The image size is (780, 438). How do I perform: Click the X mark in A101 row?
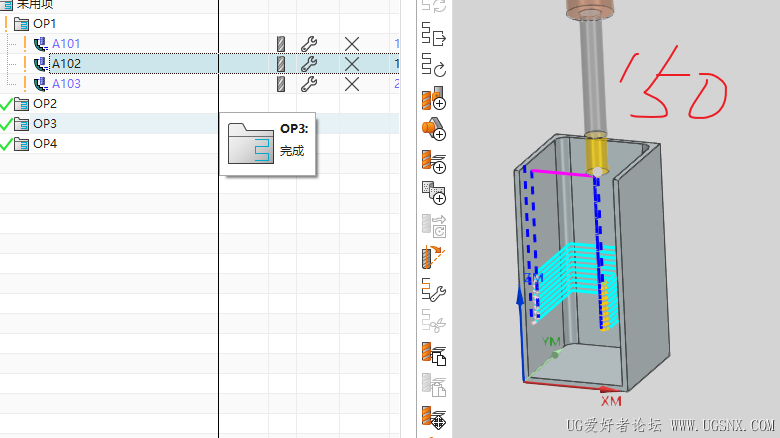pyautogui.click(x=352, y=44)
